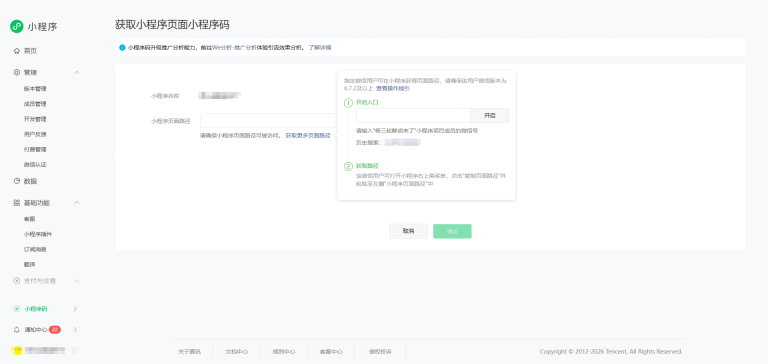Image resolution: width=768 pixels, height=364 pixels.
Task: Go to 首页 in the sidebar
Action: (x=30, y=51)
